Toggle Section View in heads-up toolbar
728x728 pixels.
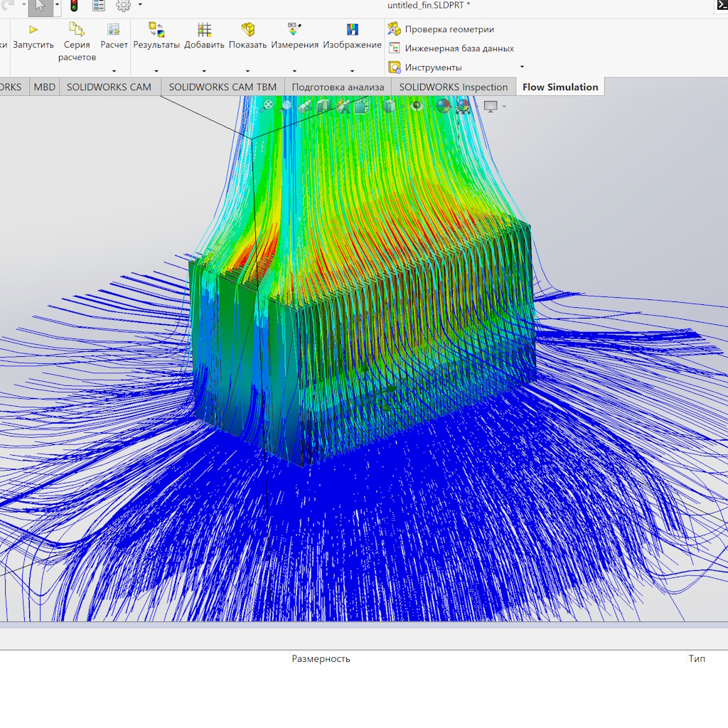[323, 106]
